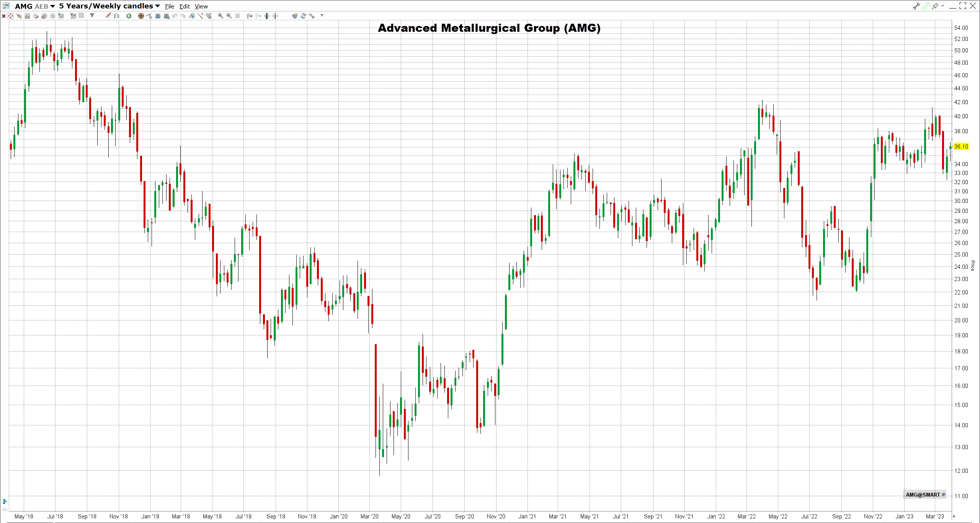Screen dimensions: 980x523
Task: Open the File menu
Action: [x=170, y=7]
